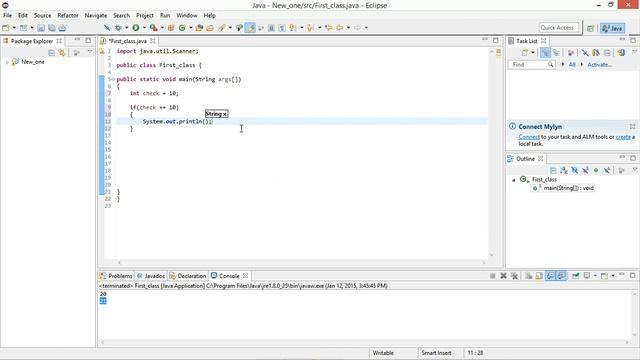Click Clear Console icon
This screenshot has width=640, height=360.
click(x=528, y=276)
